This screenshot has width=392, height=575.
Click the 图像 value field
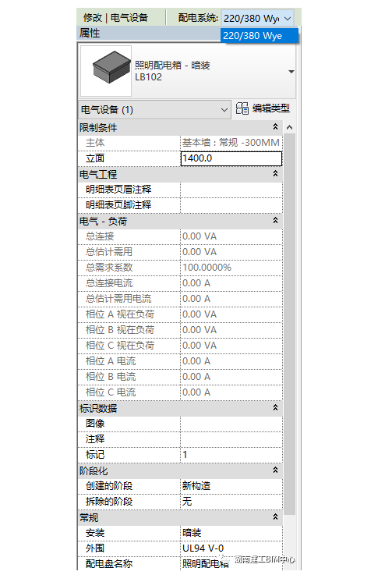click(231, 424)
